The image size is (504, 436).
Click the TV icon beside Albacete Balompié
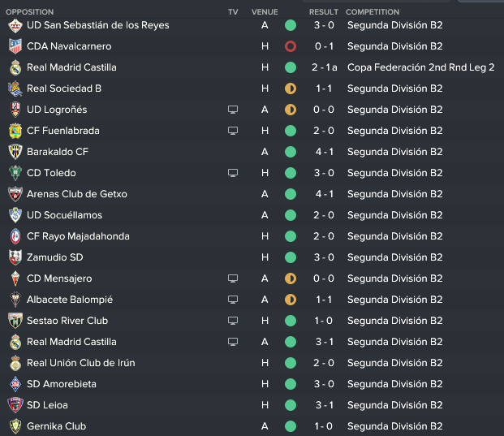point(233,300)
